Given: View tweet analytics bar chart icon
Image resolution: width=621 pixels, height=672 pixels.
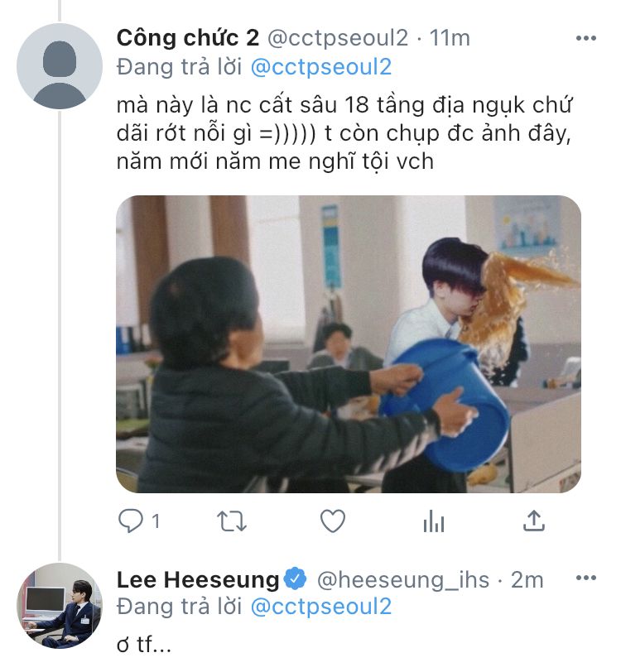Looking at the screenshot, I should tap(434, 521).
